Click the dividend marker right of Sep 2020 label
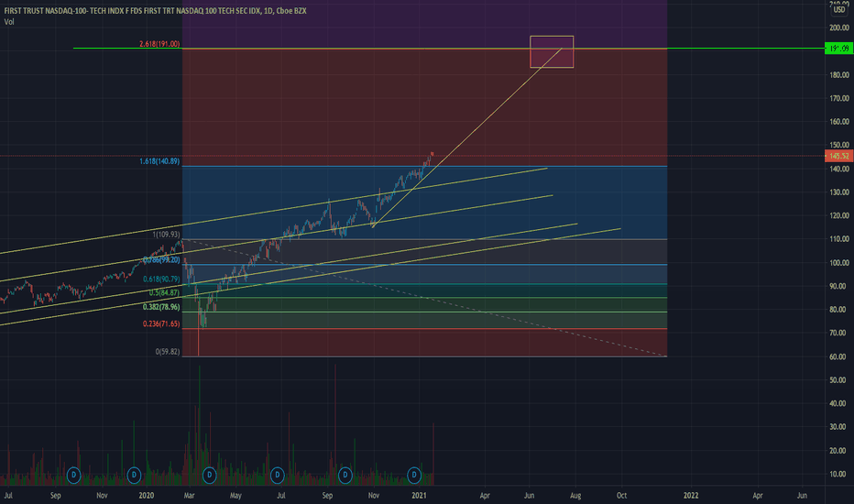Screen dimensions: 854x504 click(345, 475)
